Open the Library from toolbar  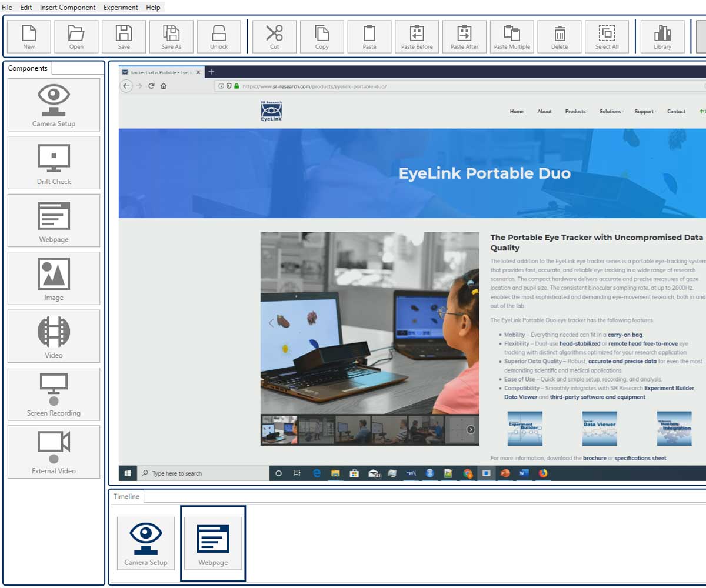(x=662, y=37)
